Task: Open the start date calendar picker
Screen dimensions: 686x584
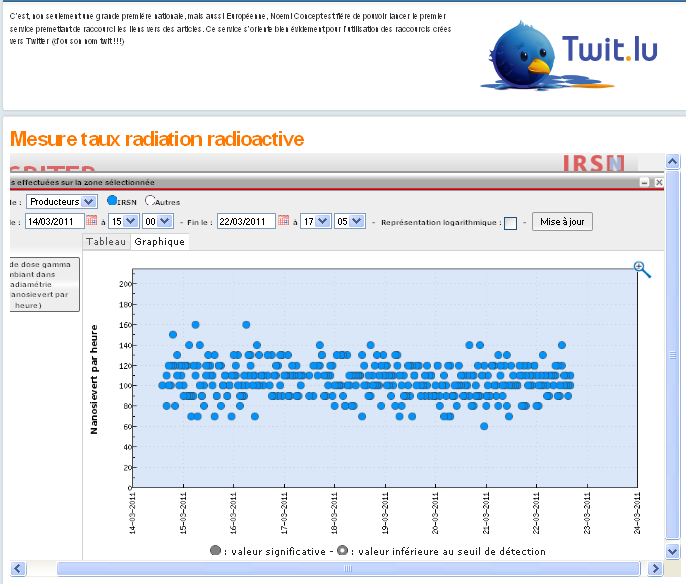Action: tap(92, 221)
